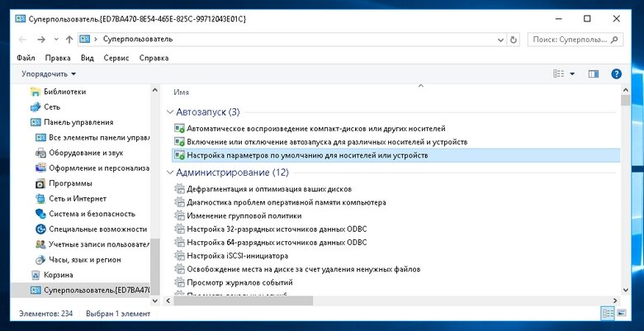Click the navigation pane scroll down arrow
The image size is (644, 331).
click(x=155, y=301)
